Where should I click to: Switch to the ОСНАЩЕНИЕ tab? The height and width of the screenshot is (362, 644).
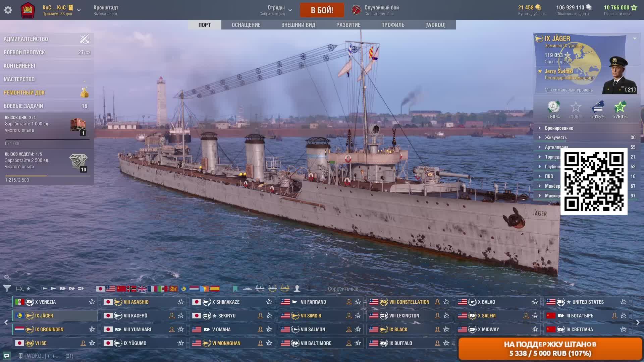click(x=246, y=25)
